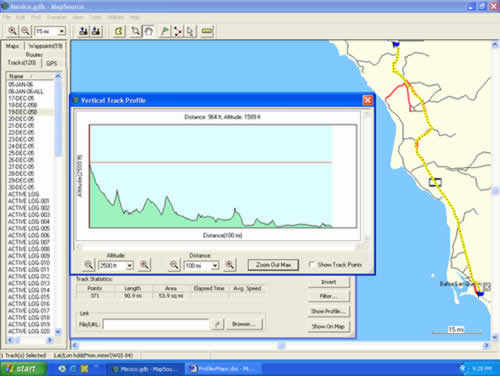Image resolution: width=500 pixels, height=376 pixels.
Task: Click the track list vertical scrollbar down arrow
Action: 58,332
